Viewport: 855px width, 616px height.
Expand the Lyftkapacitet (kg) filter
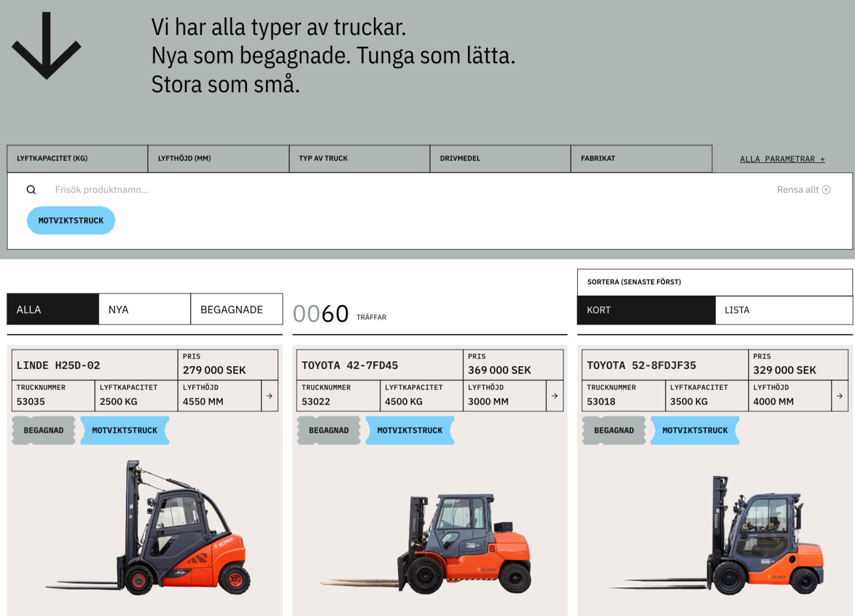coord(77,158)
